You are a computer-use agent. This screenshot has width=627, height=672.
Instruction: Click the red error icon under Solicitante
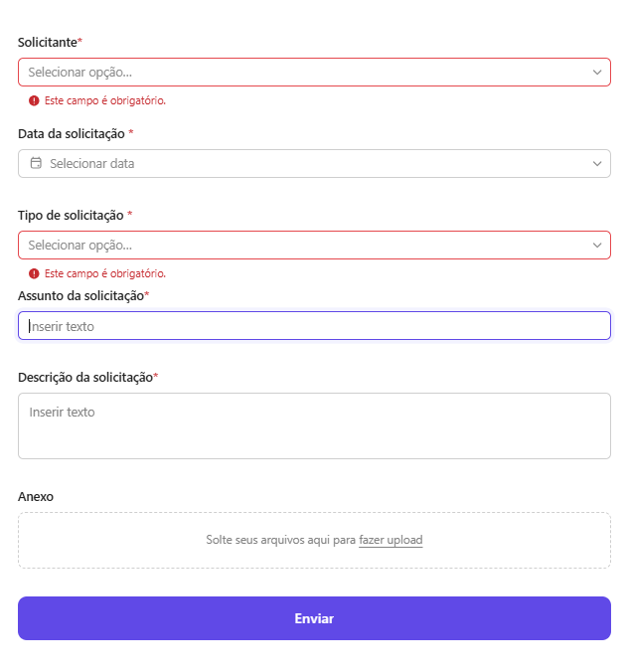34,100
